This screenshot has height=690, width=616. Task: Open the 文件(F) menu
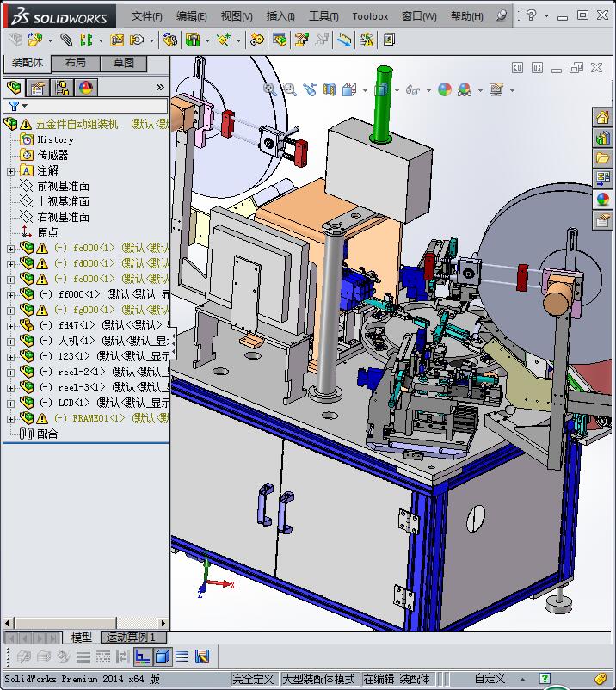[146, 16]
